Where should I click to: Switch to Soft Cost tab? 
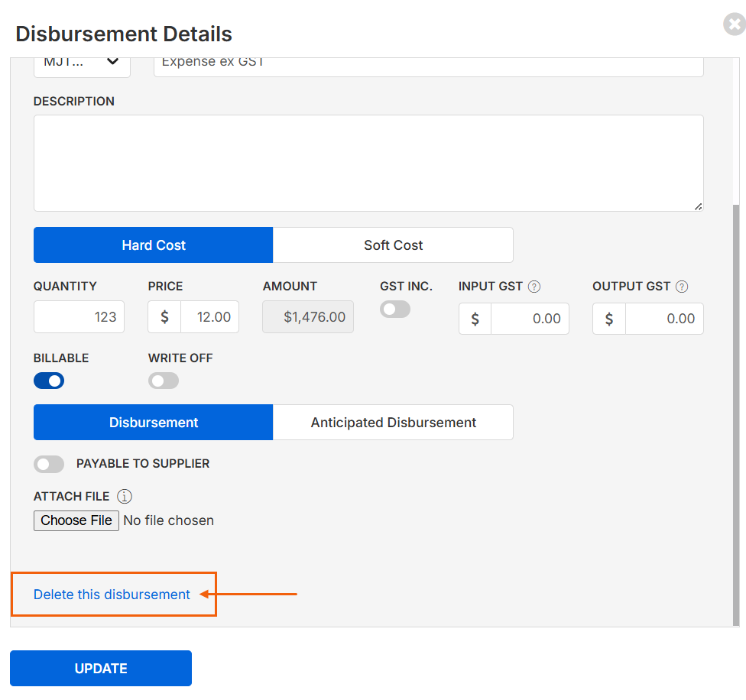[x=393, y=245]
